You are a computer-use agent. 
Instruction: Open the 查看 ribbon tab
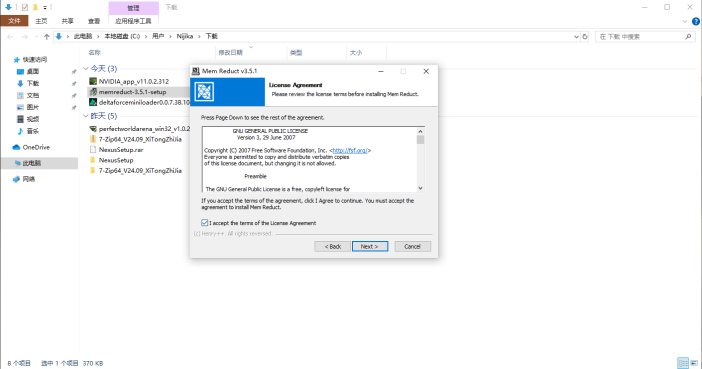click(94, 21)
